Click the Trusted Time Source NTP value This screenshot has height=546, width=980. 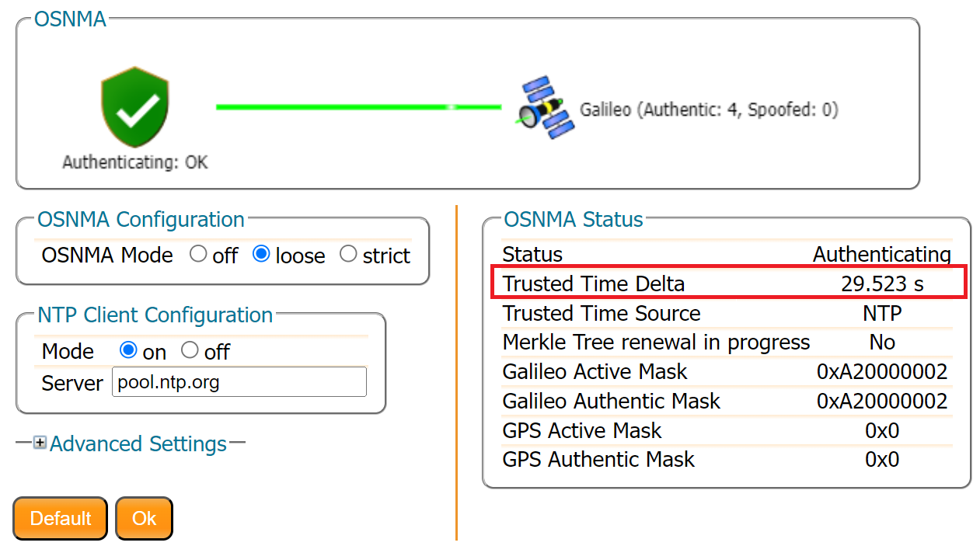pos(882,313)
